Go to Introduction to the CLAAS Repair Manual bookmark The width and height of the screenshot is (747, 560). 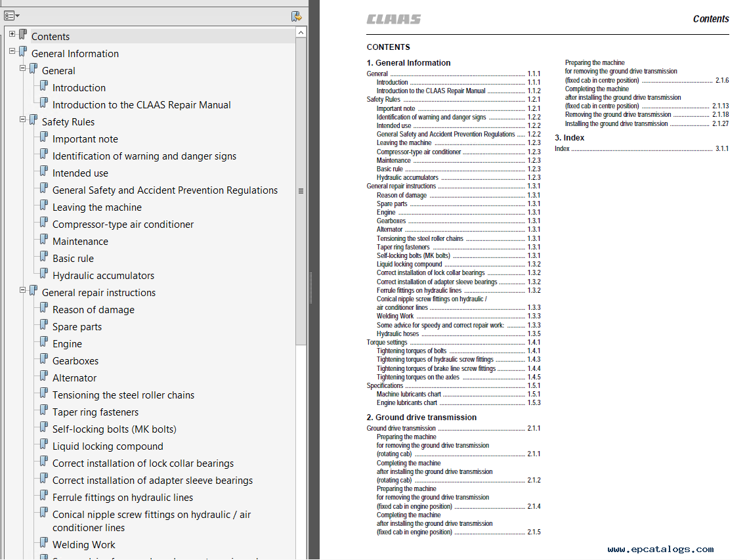142,105
